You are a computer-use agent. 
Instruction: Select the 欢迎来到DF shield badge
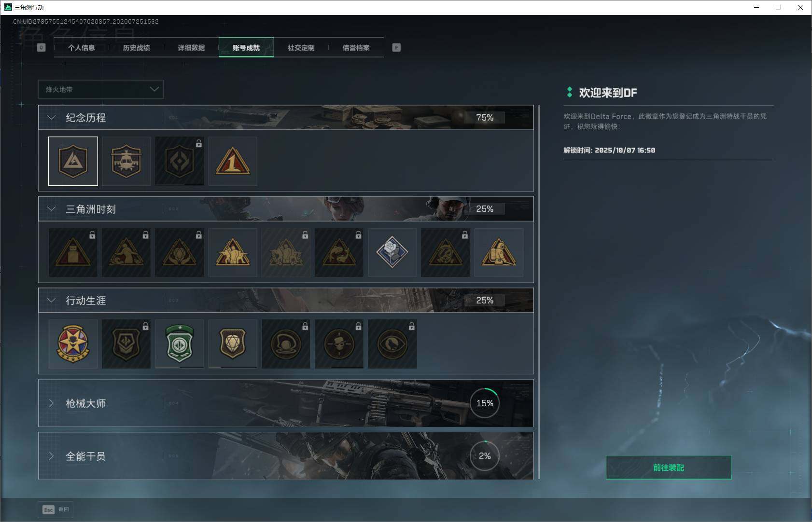[73, 161]
